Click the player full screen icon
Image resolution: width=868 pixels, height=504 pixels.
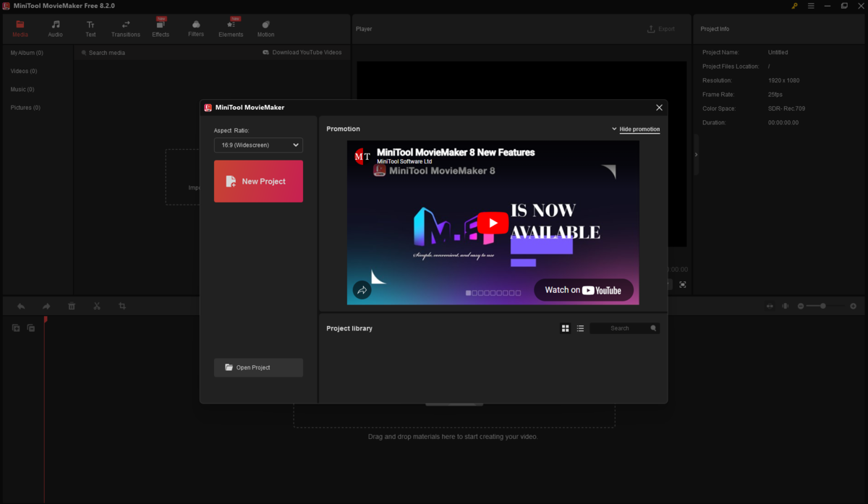tap(682, 285)
